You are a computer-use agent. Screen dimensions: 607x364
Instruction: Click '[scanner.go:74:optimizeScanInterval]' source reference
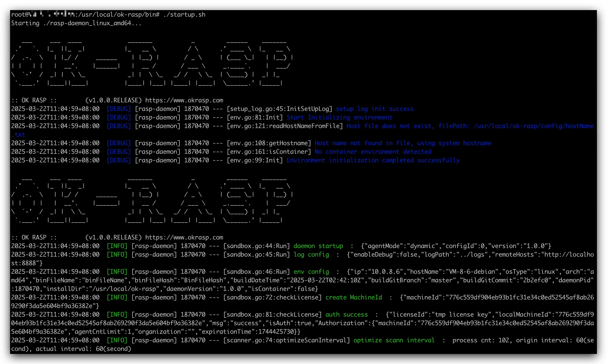(x=287, y=340)
